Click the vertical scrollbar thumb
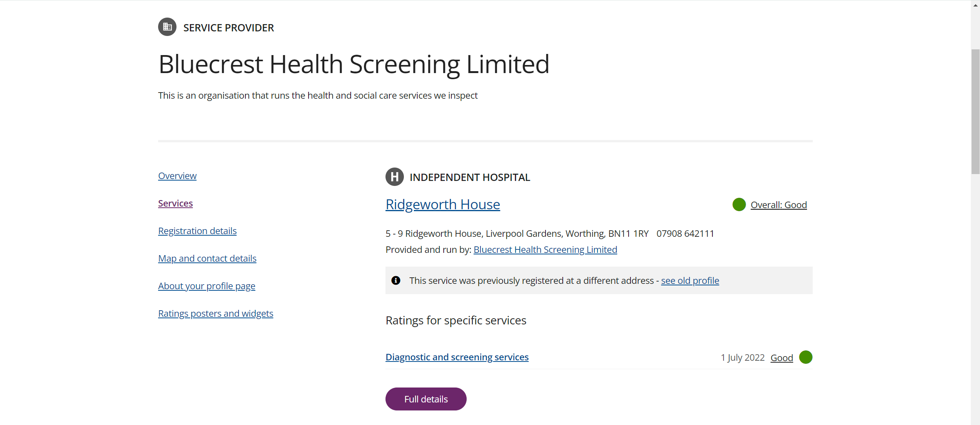 pyautogui.click(x=975, y=112)
